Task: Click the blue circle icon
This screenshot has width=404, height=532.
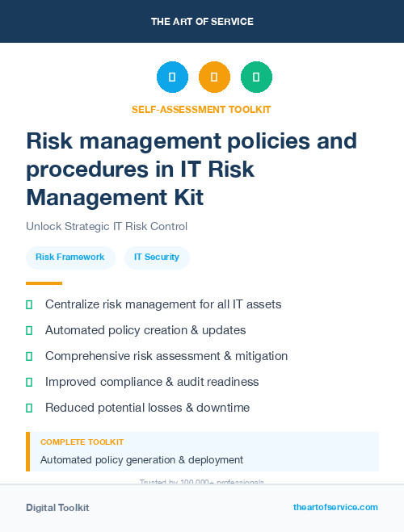Action: coord(172,77)
